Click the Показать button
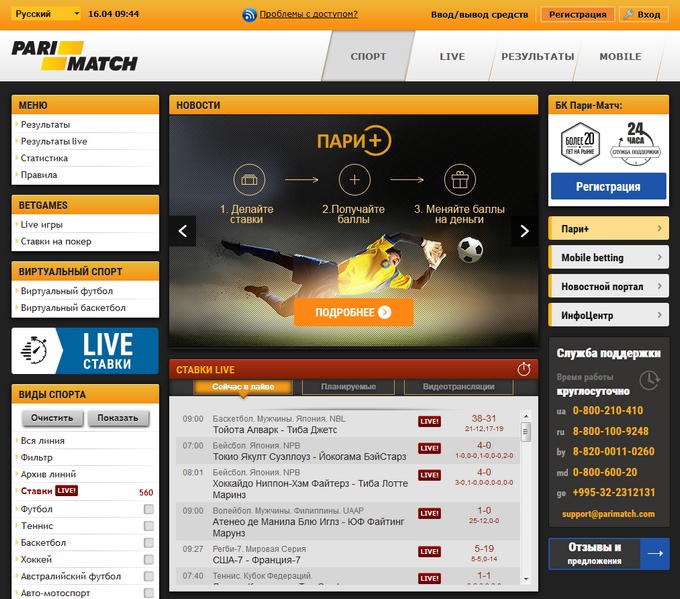 [118, 418]
